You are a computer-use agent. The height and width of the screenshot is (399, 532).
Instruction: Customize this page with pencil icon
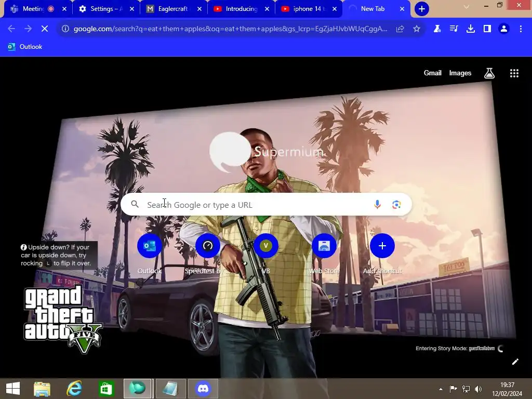pyautogui.click(x=515, y=362)
